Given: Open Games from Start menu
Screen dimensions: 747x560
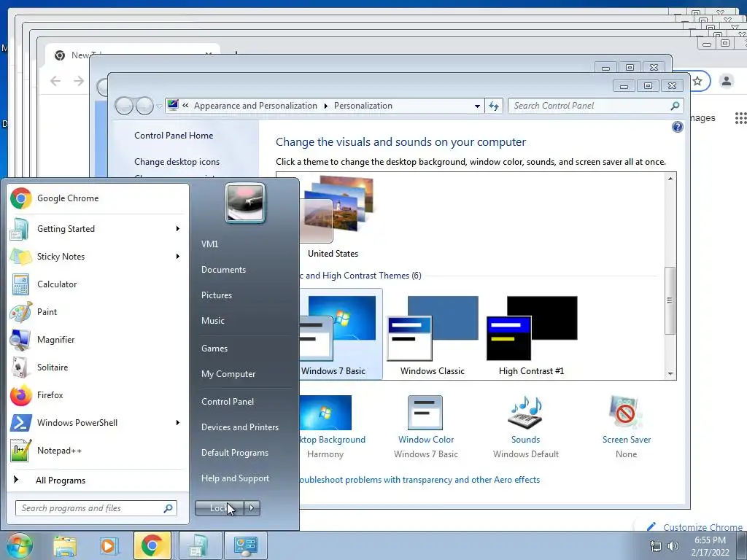Looking at the screenshot, I should coord(214,348).
